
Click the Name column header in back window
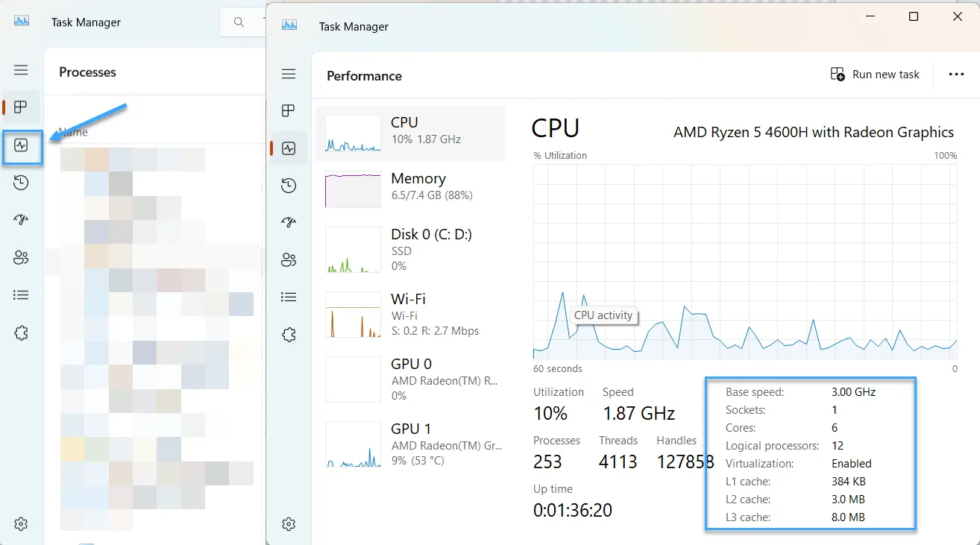73,132
